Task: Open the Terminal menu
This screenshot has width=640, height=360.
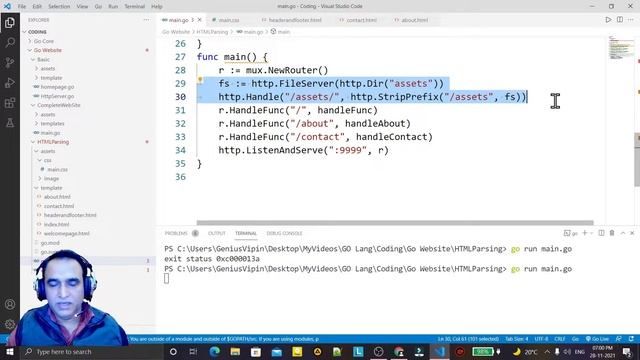Action: 135,6
